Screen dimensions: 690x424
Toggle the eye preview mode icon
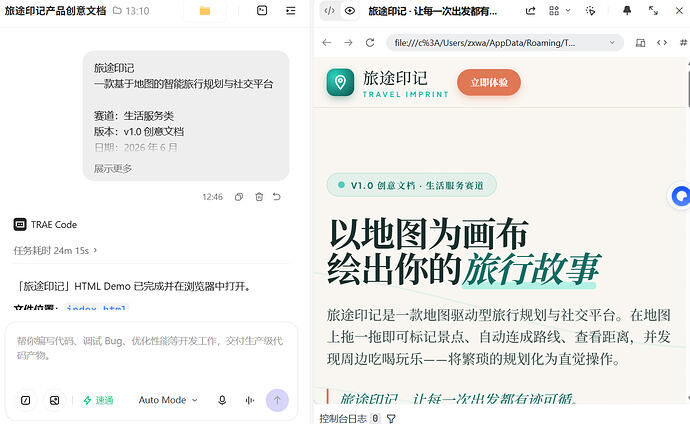pyautogui.click(x=350, y=11)
